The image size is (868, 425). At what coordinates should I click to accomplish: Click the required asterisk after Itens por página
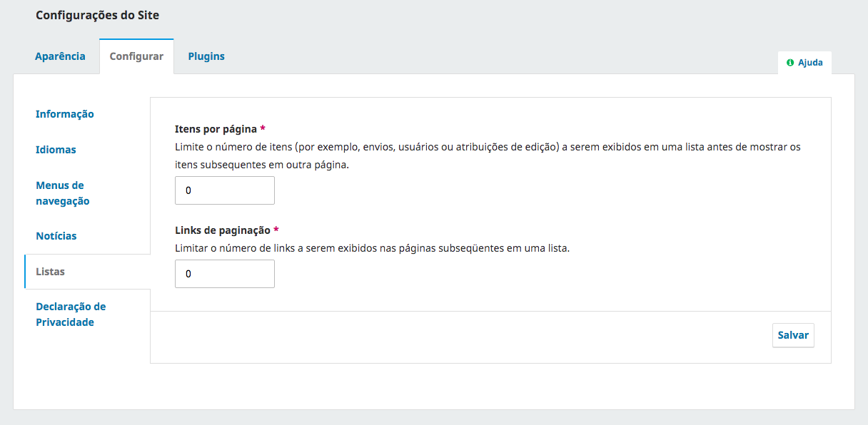[263, 129]
